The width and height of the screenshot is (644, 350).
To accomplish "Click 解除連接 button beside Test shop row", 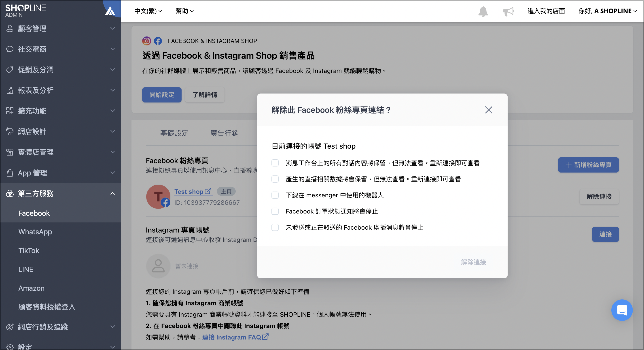I will 599,197.
